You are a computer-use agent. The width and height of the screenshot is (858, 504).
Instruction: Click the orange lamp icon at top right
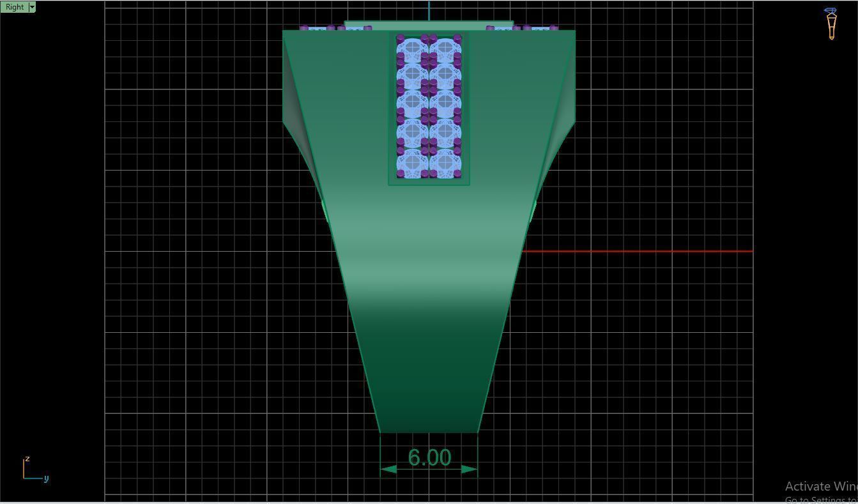pos(831,24)
